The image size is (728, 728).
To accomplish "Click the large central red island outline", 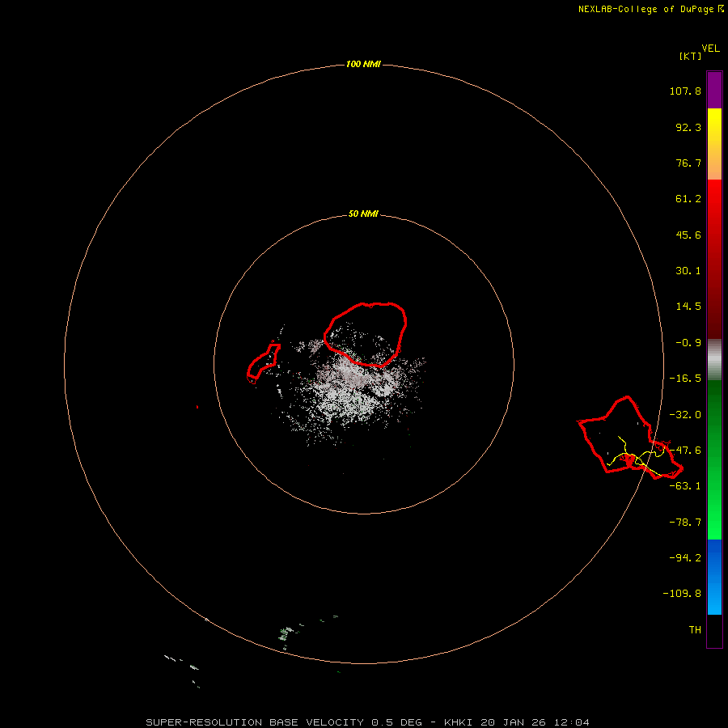I will point(366,334).
